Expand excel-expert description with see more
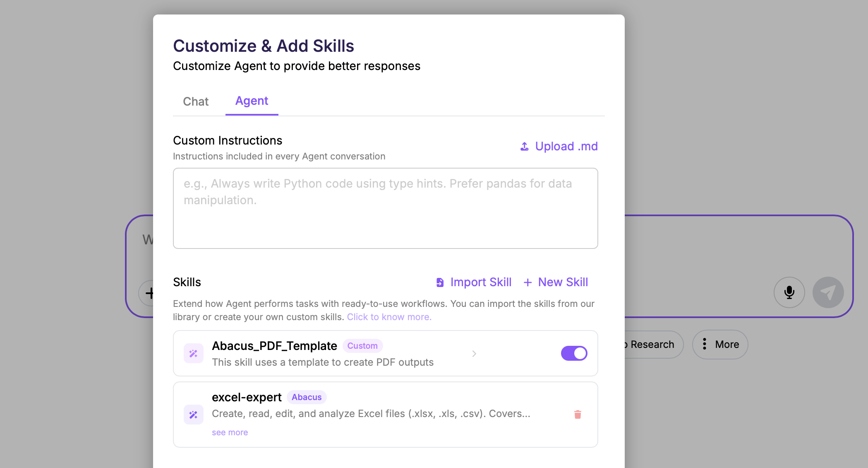 [230, 432]
